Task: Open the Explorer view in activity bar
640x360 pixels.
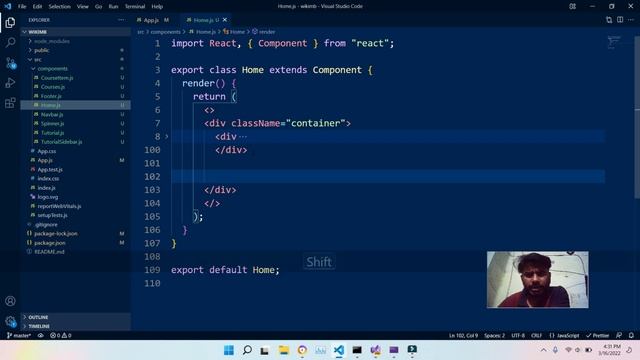Action: point(10,22)
